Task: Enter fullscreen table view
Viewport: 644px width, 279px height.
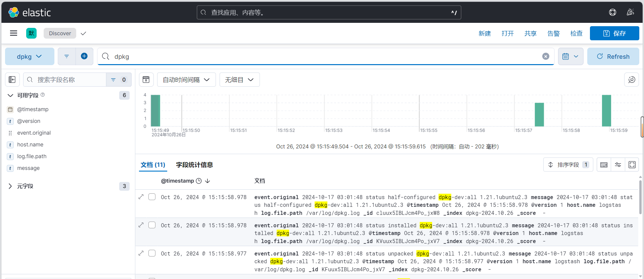Action: tap(632, 165)
